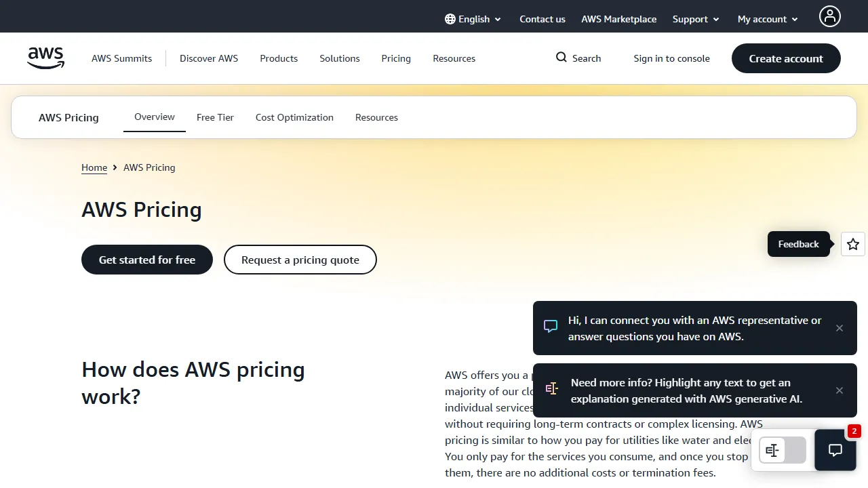This screenshot has width=868, height=488.
Task: Click the Search text in header
Action: tap(587, 58)
